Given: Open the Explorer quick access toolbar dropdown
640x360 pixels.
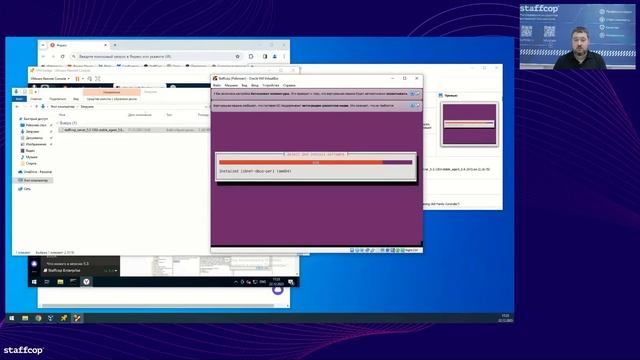Looking at the screenshot, I should (x=36, y=92).
